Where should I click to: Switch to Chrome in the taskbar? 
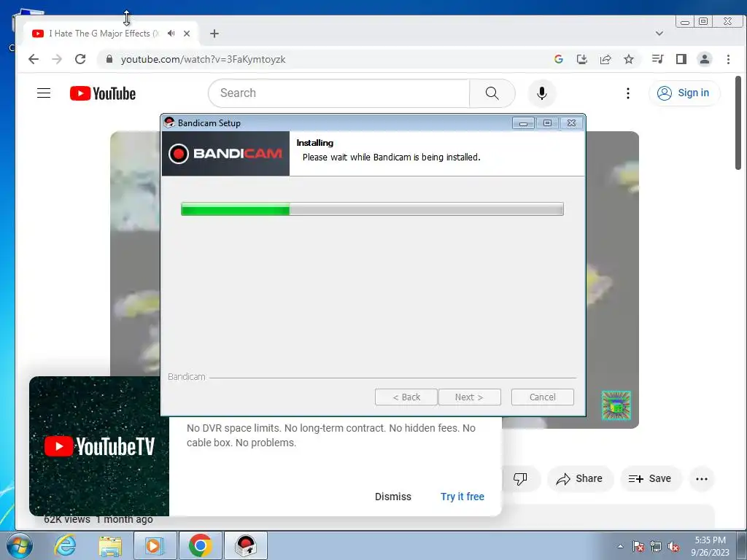(x=201, y=545)
